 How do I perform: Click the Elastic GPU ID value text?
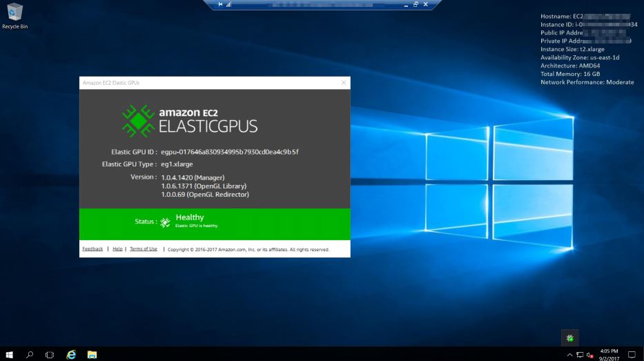pos(230,152)
